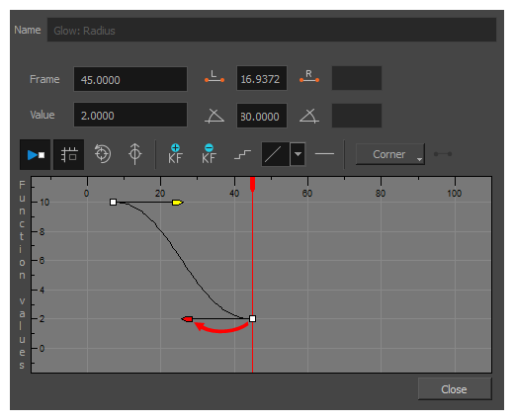The width and height of the screenshot is (514, 420).
Task: Toggle the stop-motion step keyframe icon
Action: pos(242,154)
